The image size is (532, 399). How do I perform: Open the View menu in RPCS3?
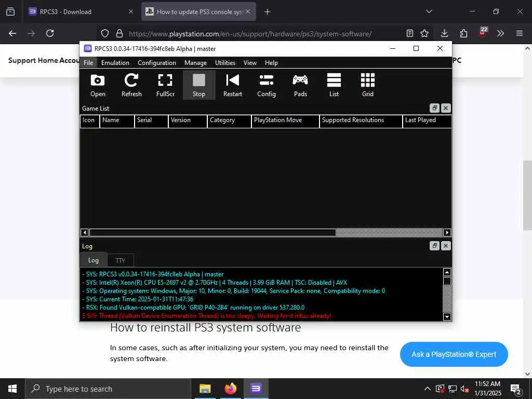pyautogui.click(x=250, y=63)
